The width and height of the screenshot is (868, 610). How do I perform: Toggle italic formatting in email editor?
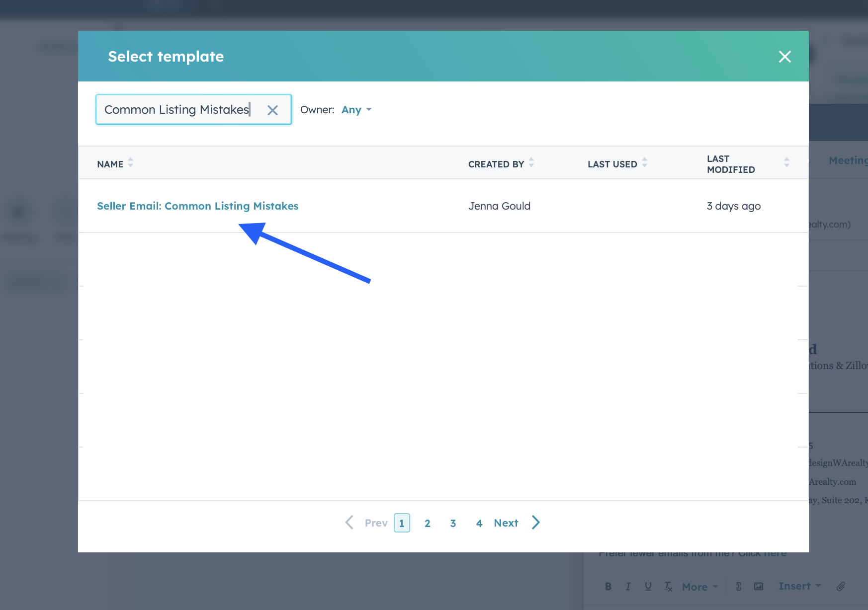[x=628, y=587]
